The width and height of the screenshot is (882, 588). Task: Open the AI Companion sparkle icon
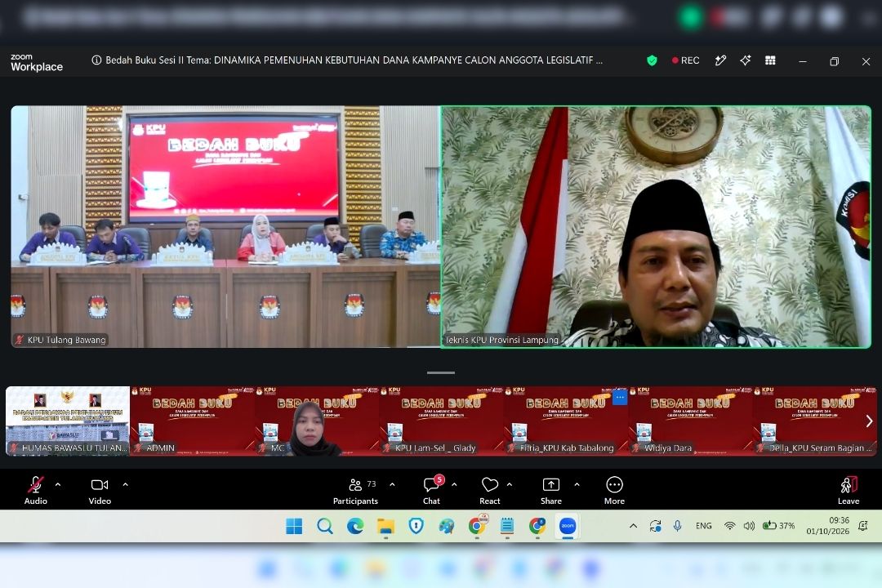pos(746,60)
